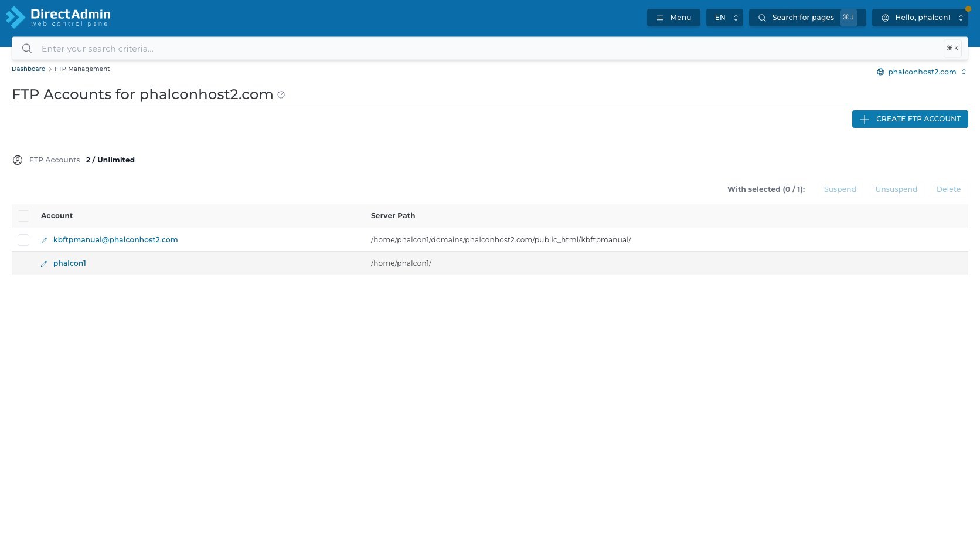Screen dimensions: 980x552
Task: Open the phalconhost2.com domain selector
Action: click(922, 72)
